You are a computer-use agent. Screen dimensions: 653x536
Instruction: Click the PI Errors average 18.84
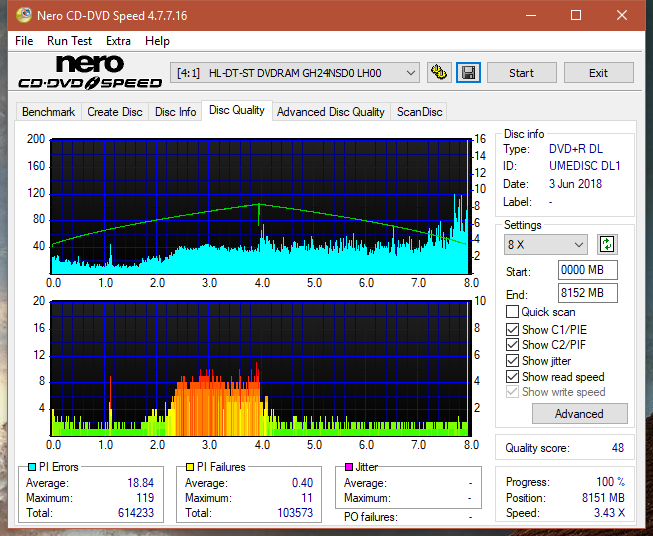[140, 482]
